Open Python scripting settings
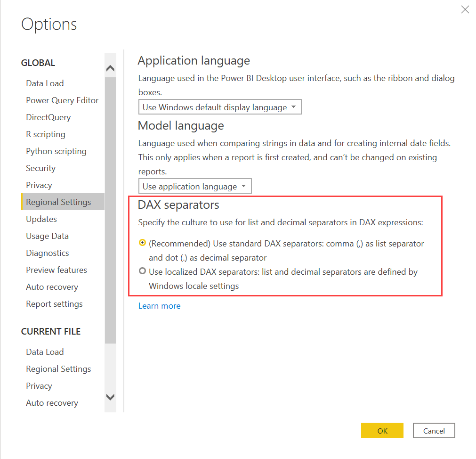This screenshot has height=459, width=476. click(56, 151)
